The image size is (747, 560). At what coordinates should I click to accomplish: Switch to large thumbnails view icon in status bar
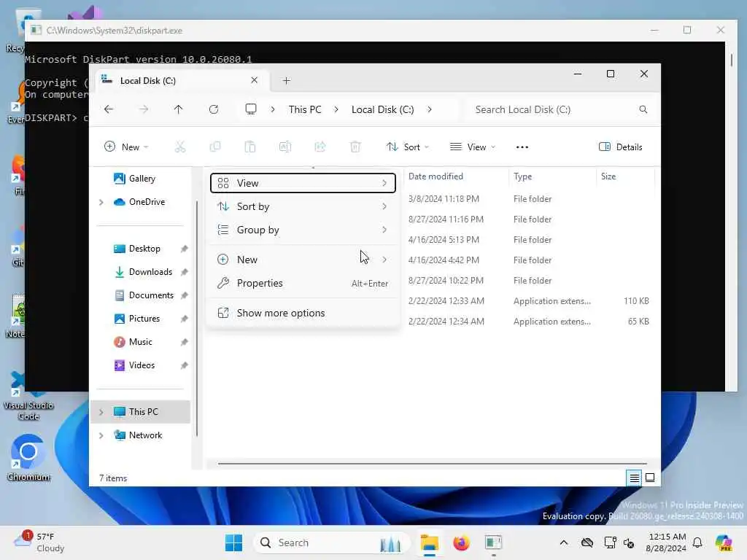coord(650,478)
